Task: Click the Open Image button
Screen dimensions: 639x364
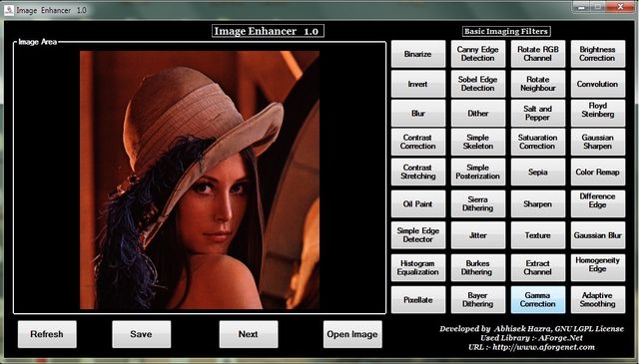Action: (352, 334)
